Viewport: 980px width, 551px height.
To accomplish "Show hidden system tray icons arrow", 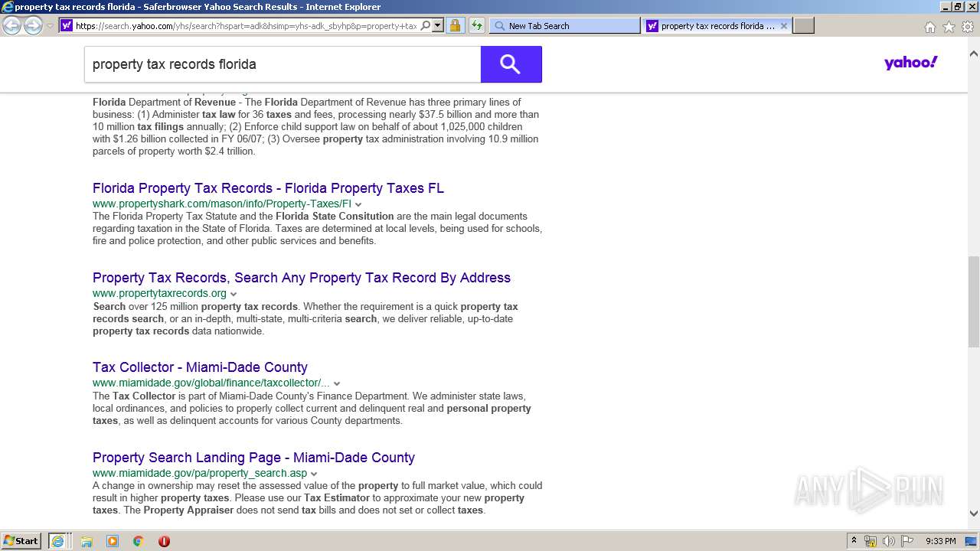I will tap(854, 541).
